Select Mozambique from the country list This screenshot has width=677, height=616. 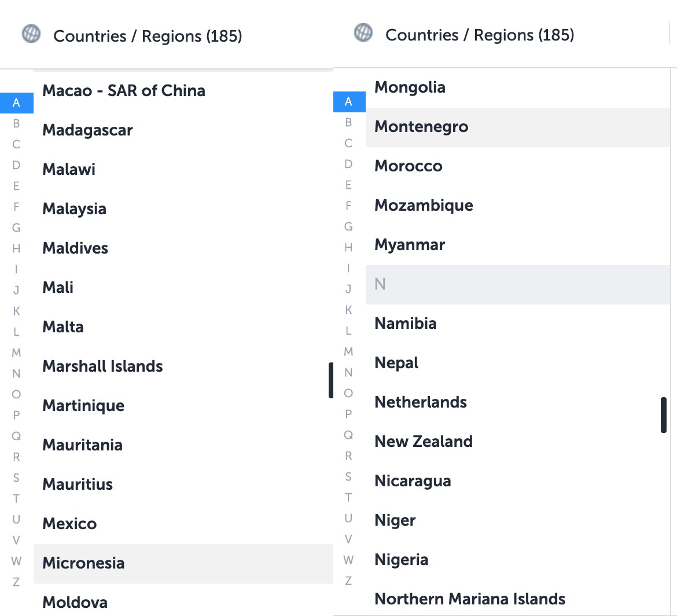click(x=424, y=205)
